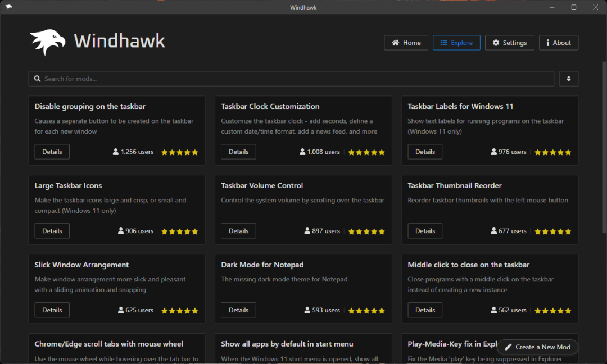This screenshot has height=364, width=607.
Task: Click the Windhawk eagle logo
Action: click(48, 42)
